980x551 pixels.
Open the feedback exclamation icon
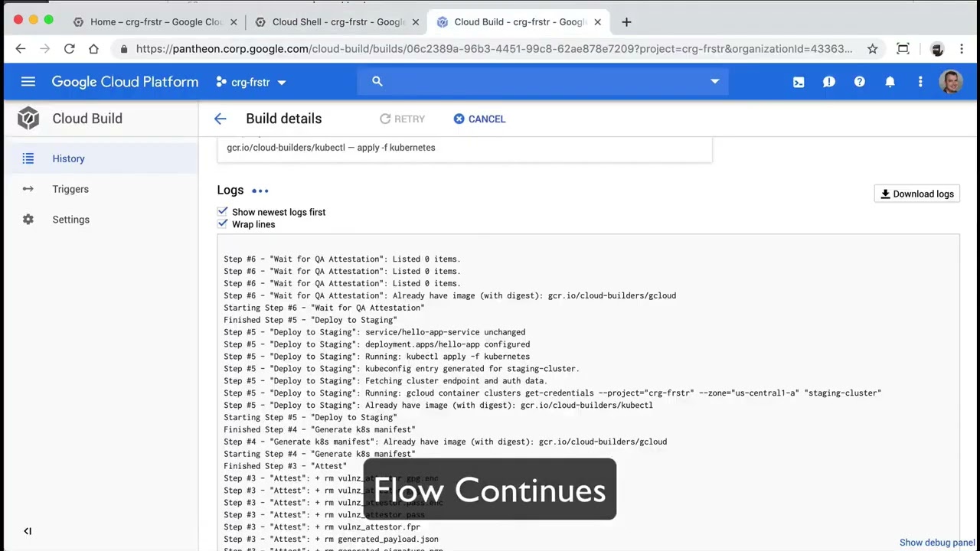tap(829, 82)
